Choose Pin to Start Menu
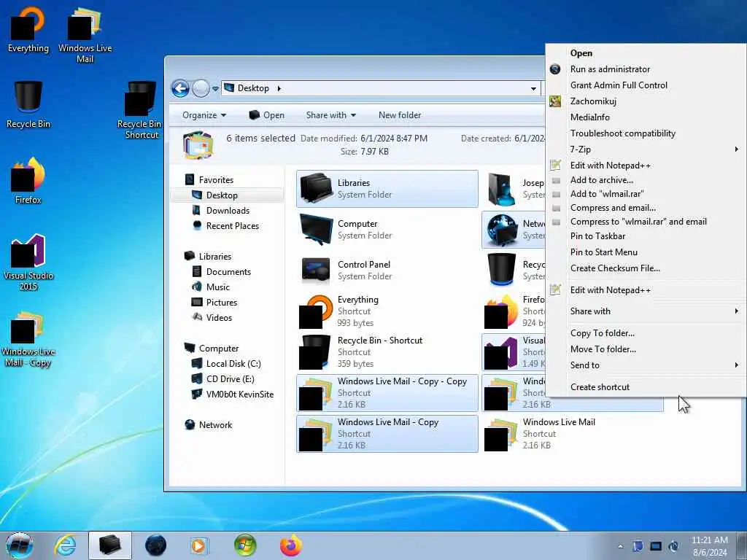The image size is (747, 560). [x=647, y=252]
